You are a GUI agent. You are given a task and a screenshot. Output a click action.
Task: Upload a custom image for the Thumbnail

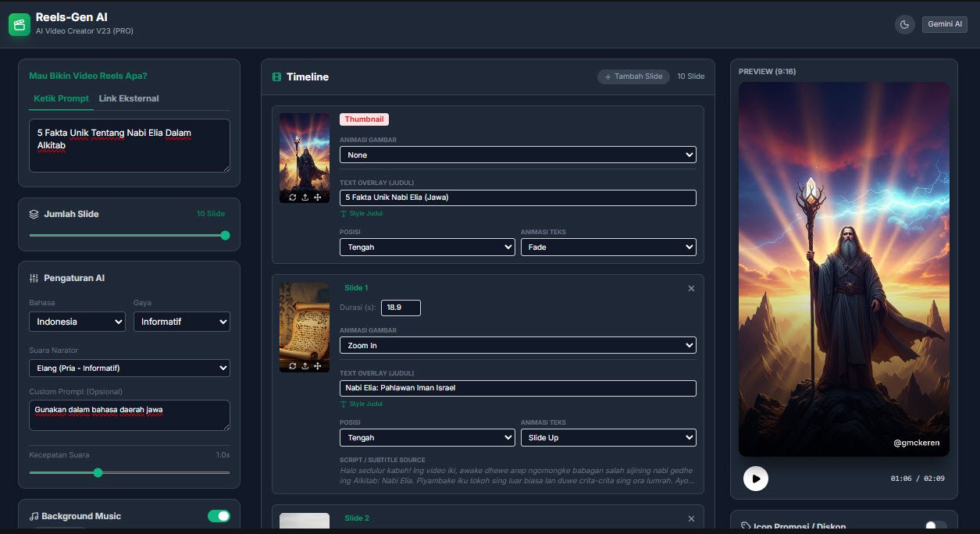305,198
